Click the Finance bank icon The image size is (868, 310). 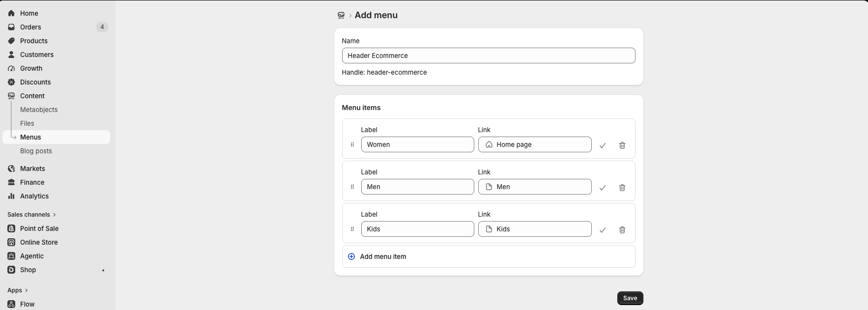11,182
